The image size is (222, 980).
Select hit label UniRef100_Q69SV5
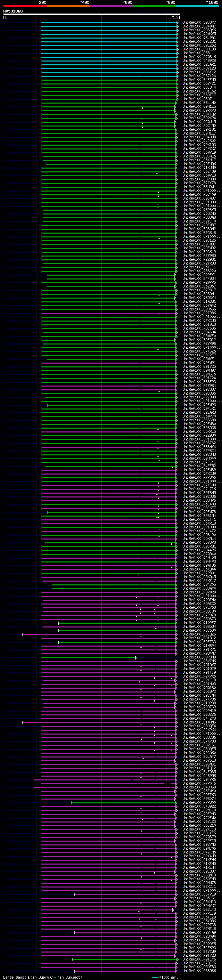pyautogui.click(x=199, y=210)
